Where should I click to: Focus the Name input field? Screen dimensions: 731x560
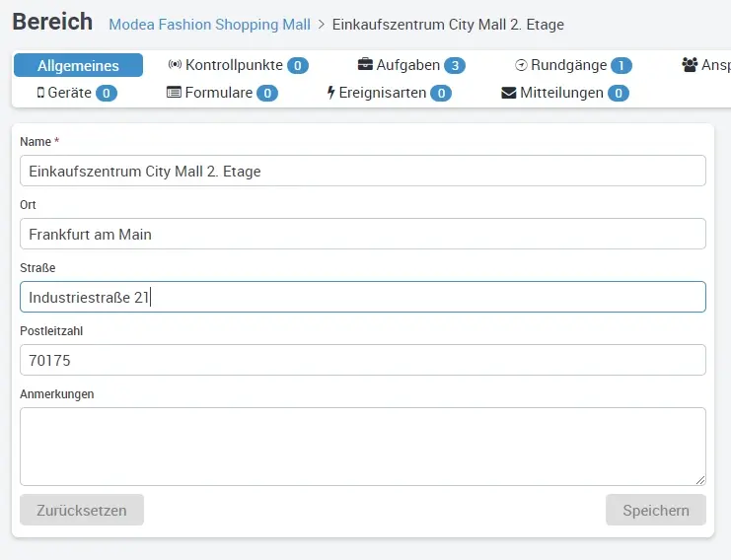point(362,171)
